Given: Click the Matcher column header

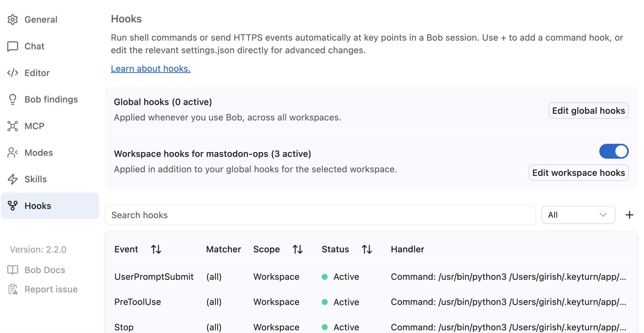Looking at the screenshot, I should [224, 249].
